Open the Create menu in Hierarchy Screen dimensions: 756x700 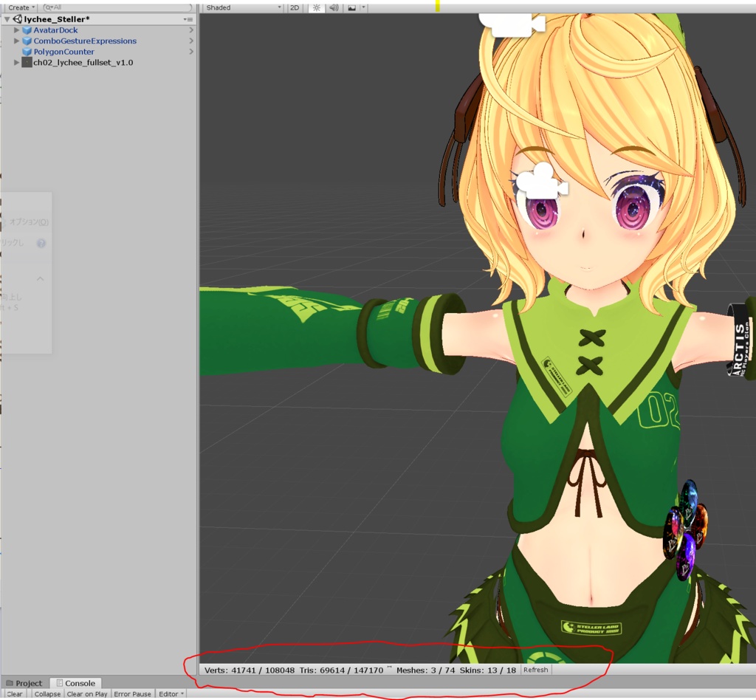(18, 7)
